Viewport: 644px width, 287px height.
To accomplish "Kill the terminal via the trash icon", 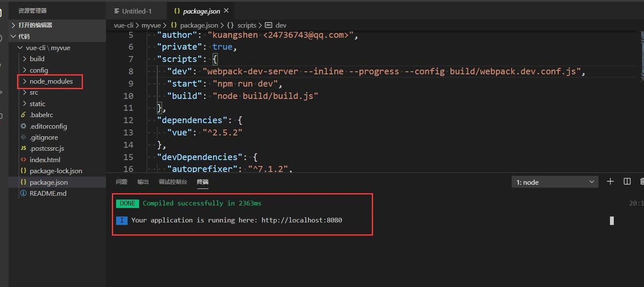I will click(x=642, y=181).
